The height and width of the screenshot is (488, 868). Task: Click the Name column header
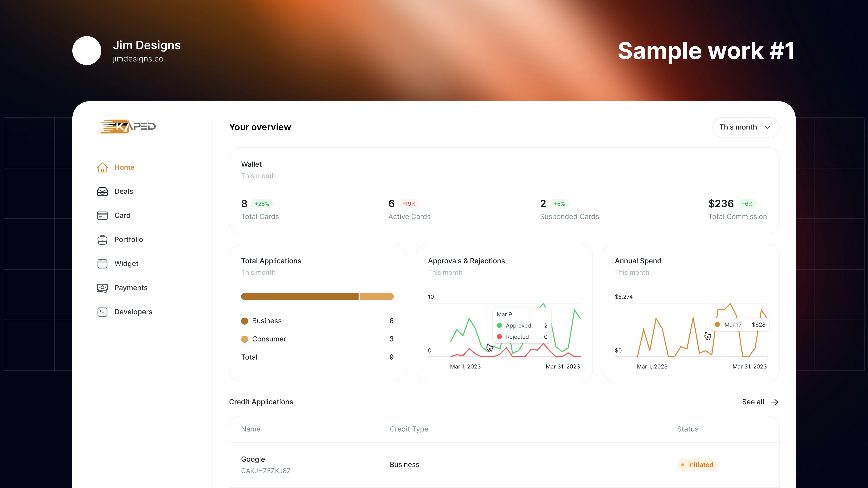[x=251, y=429]
